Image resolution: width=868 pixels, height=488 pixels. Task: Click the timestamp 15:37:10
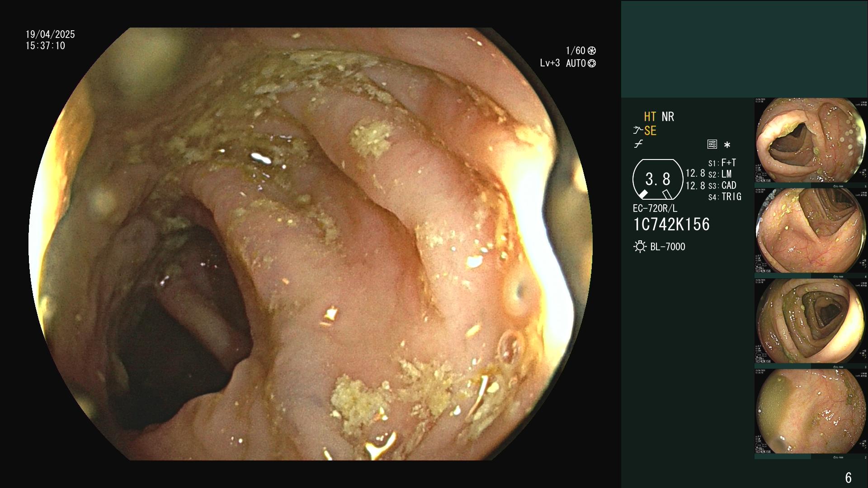click(x=45, y=46)
